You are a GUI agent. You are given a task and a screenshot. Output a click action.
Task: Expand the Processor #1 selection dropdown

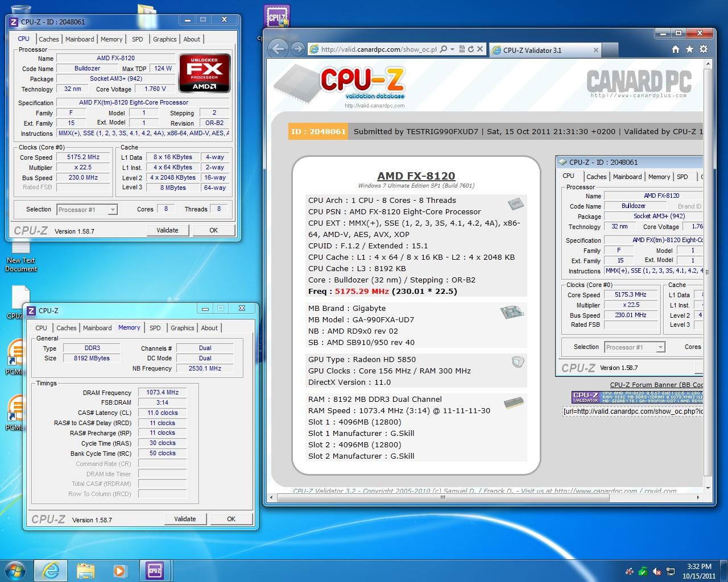point(113,210)
